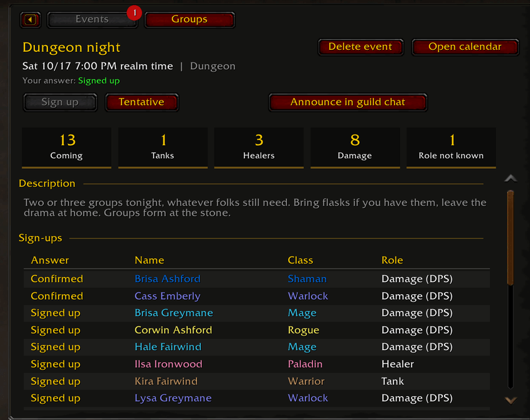This screenshot has width=530, height=420.
Task: Click Healer role of Ilsa Ironwood
Action: point(398,365)
